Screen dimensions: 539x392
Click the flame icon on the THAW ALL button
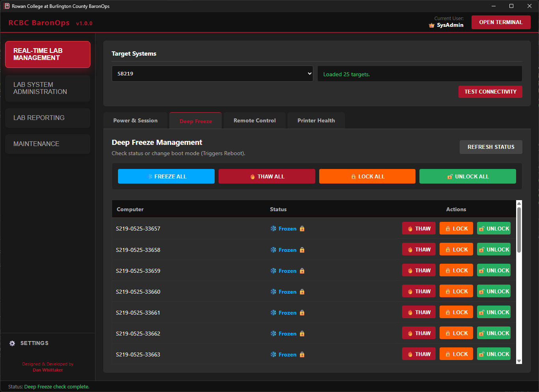tap(252, 176)
